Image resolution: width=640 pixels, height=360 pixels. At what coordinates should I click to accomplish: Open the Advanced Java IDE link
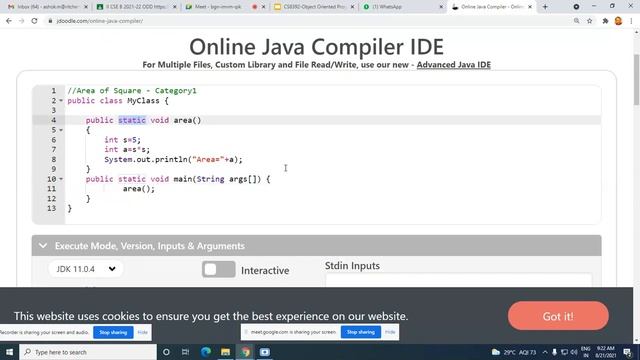coord(453,64)
